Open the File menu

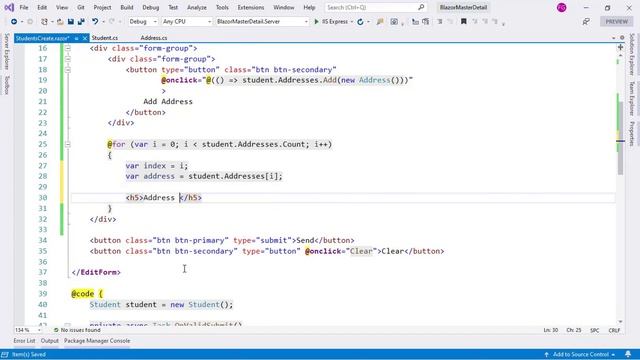point(24,7)
